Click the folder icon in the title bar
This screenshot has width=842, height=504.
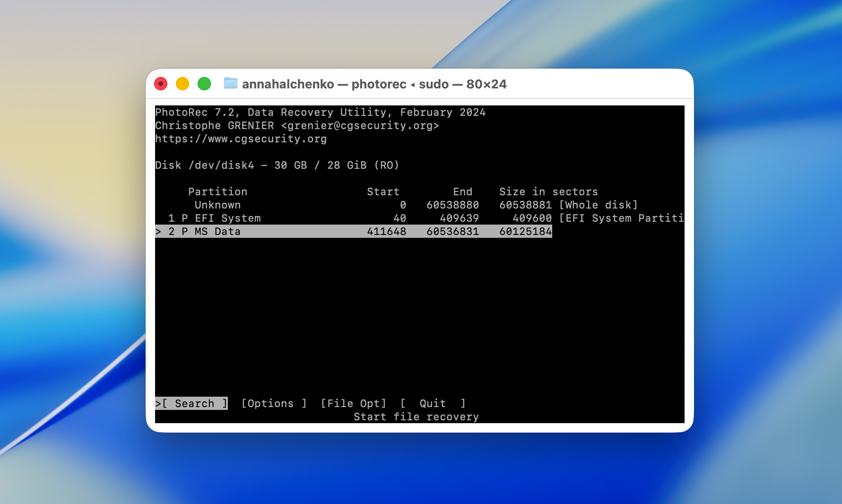pos(231,84)
